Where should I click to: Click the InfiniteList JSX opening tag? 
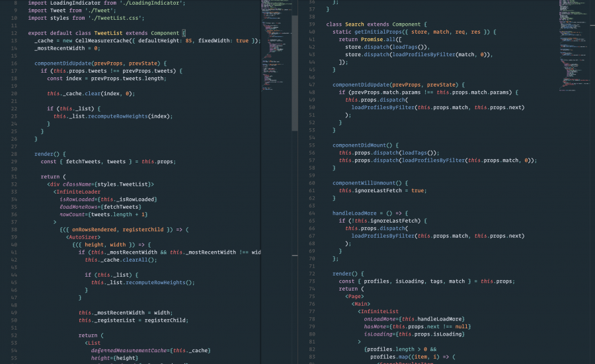[x=380, y=311]
